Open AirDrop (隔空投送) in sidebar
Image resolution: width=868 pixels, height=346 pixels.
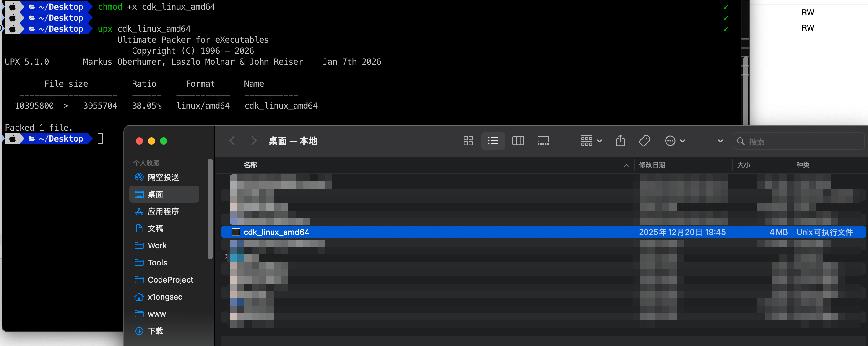pos(163,177)
